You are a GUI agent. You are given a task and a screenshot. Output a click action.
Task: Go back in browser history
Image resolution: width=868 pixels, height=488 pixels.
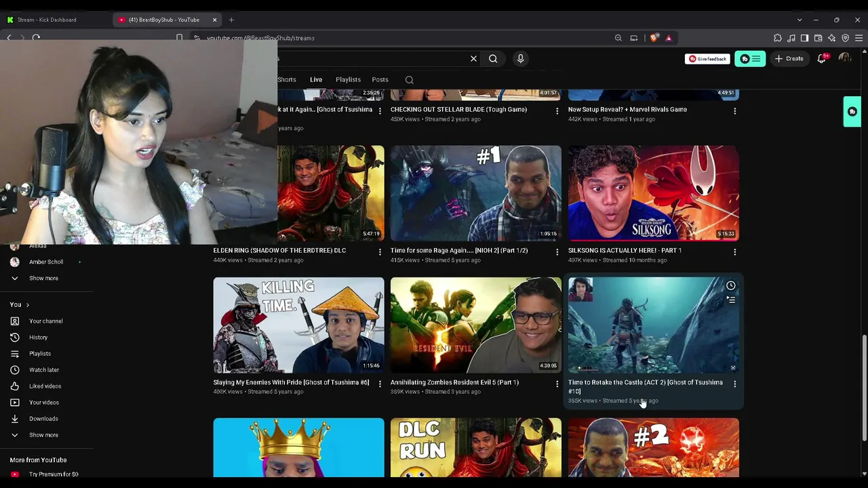tap(9, 38)
